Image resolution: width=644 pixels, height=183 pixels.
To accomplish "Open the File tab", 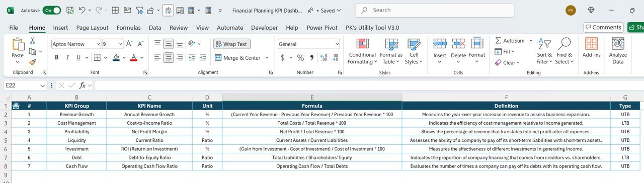I will point(14,28).
